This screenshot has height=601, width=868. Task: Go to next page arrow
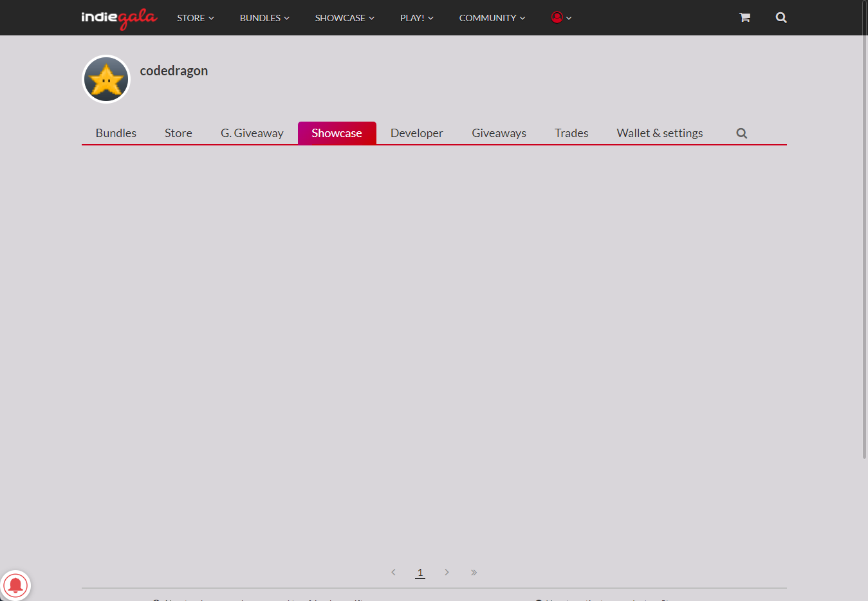pyautogui.click(x=447, y=572)
